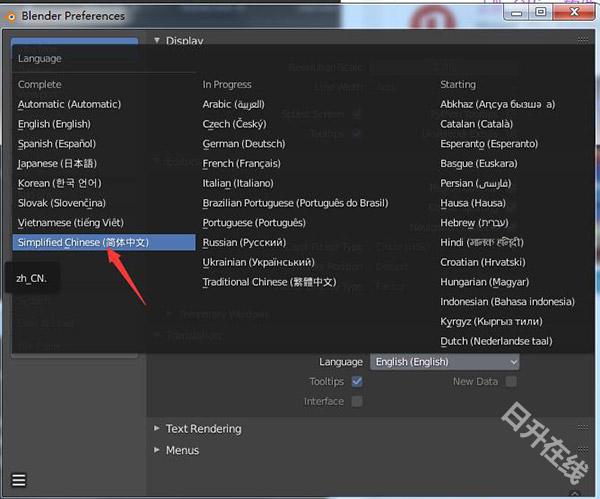Choose Traditional Chinese language
600x499 pixels.
tap(269, 282)
